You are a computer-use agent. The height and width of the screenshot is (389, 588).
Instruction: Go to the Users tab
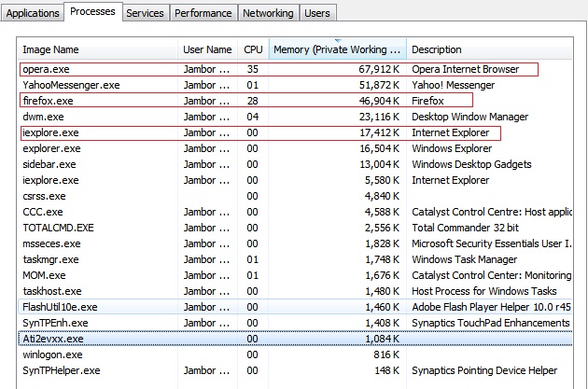[x=317, y=13]
